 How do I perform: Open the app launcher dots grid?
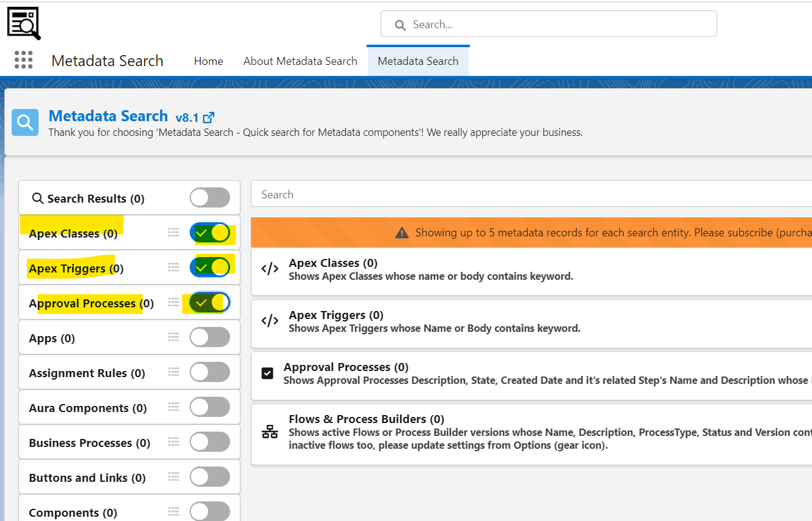23,60
